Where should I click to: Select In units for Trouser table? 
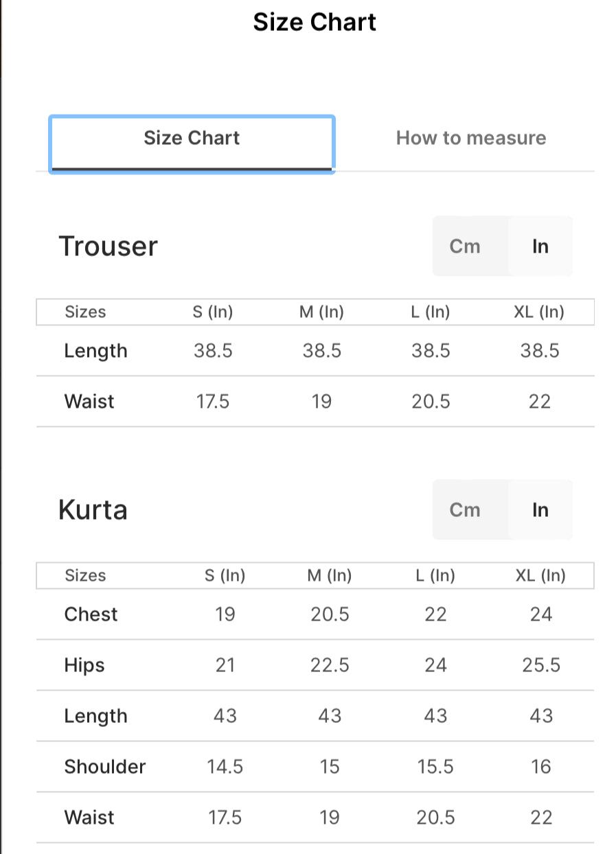[540, 246]
